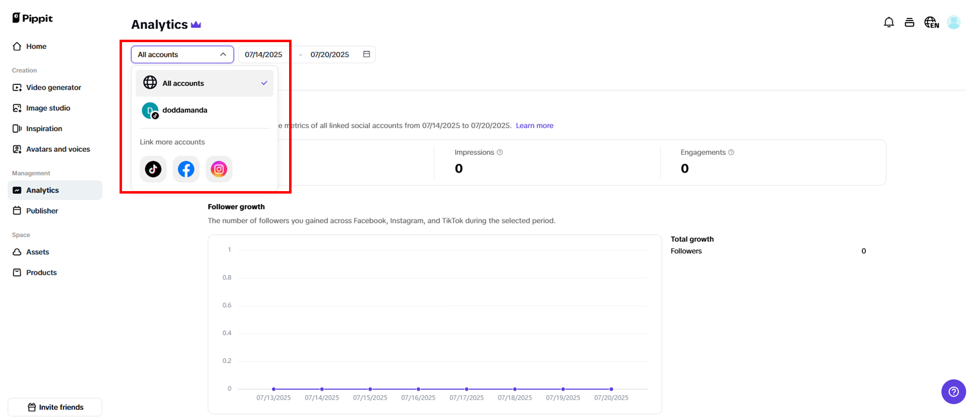Open the notifications bell
980x420 pixels.
coord(888,23)
